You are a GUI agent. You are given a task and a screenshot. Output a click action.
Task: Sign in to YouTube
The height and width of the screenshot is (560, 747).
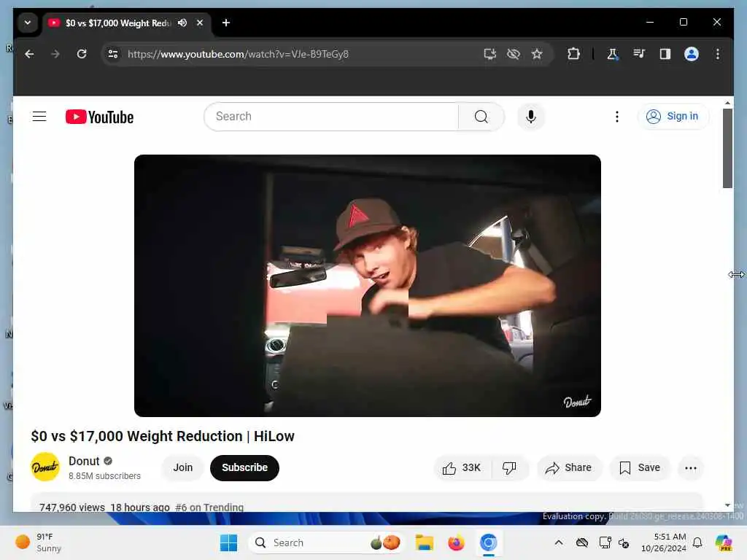[x=673, y=117]
